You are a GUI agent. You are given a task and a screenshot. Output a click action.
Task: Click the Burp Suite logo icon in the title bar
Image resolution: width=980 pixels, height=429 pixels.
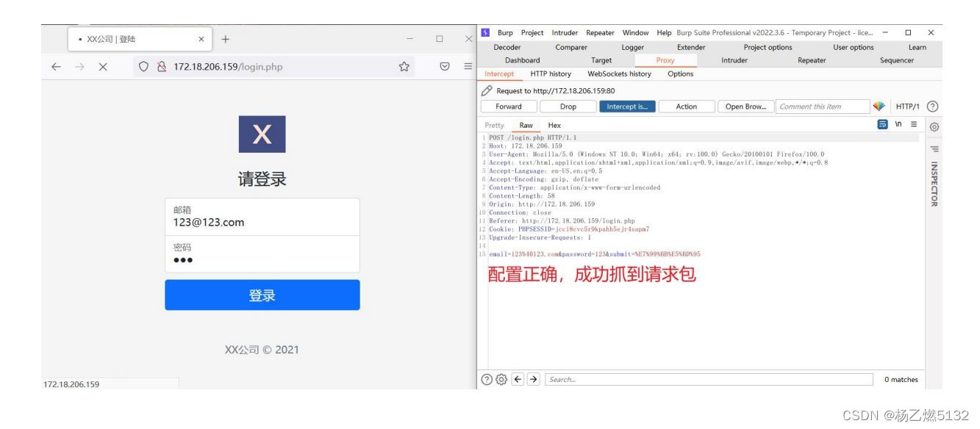pyautogui.click(x=486, y=33)
